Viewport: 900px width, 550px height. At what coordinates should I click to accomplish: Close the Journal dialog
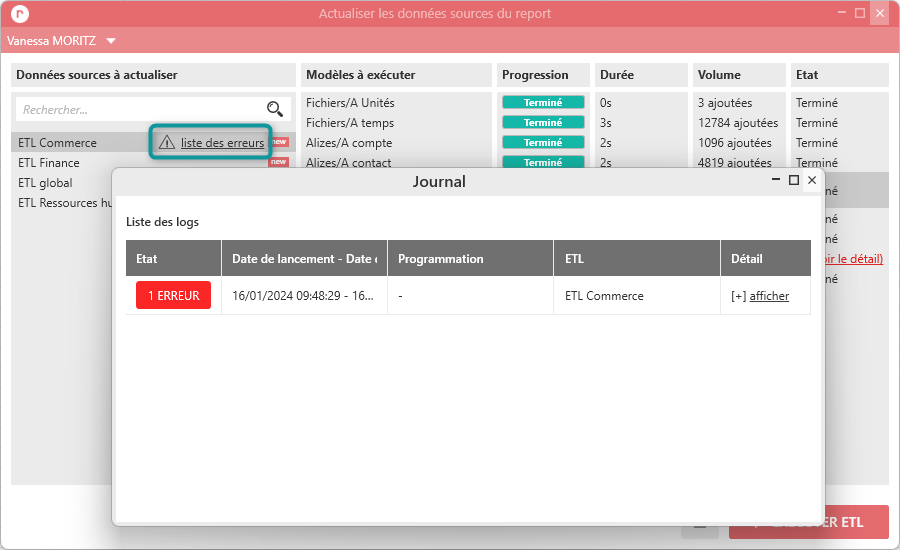pyautogui.click(x=812, y=180)
